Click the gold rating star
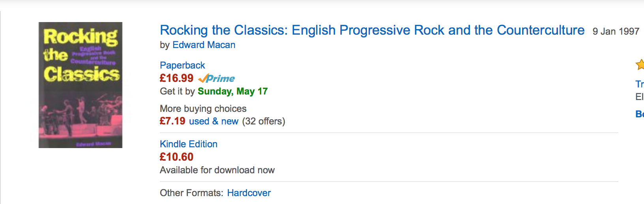 pyautogui.click(x=640, y=64)
